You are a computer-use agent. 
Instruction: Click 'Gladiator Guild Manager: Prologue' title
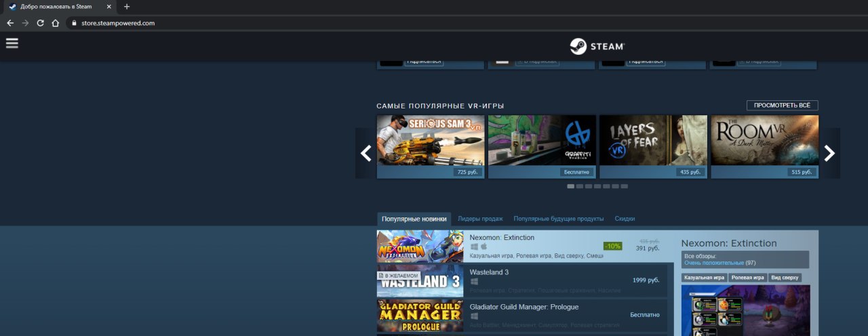pos(524,307)
